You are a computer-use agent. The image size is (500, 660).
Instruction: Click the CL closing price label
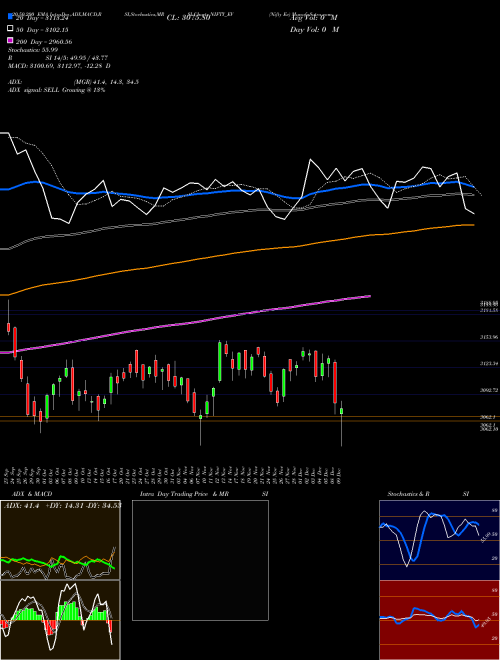(189, 18)
